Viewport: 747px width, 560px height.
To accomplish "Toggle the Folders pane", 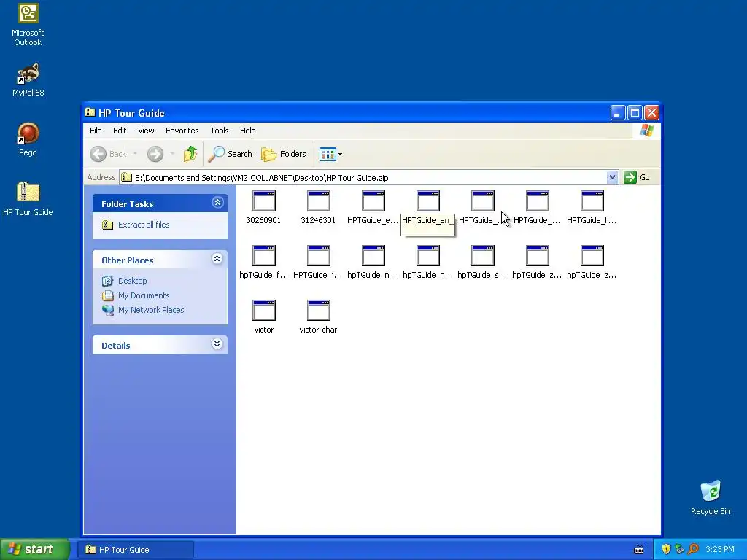I will click(x=284, y=154).
